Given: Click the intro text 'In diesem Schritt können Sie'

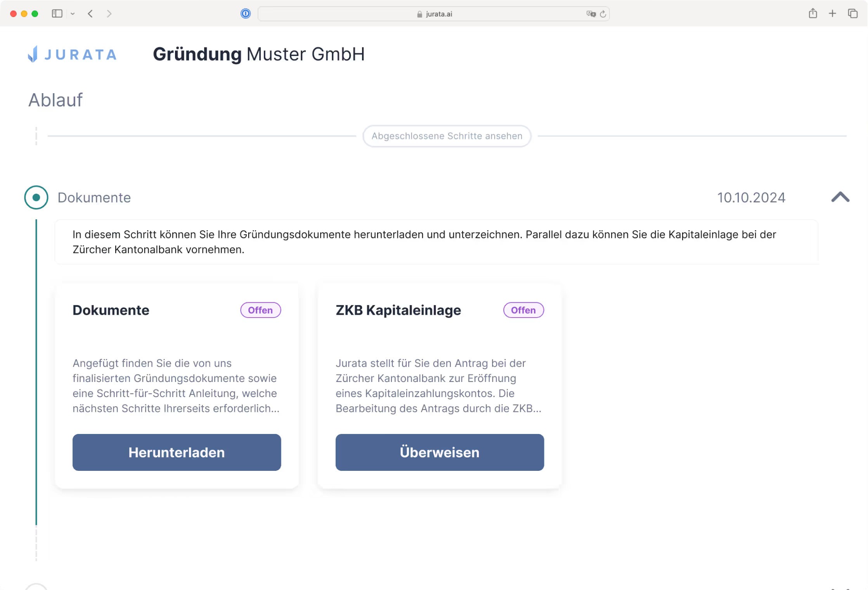Looking at the screenshot, I should (x=424, y=242).
